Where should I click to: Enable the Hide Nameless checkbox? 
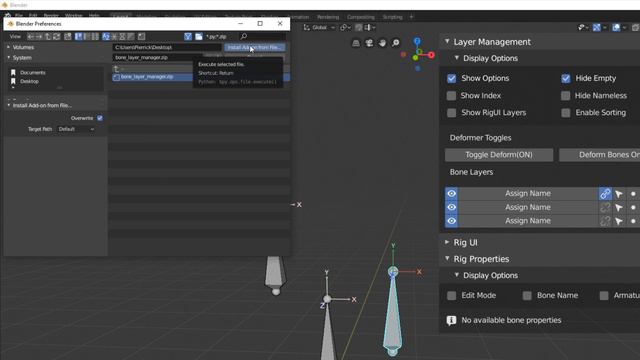pyautogui.click(x=566, y=96)
